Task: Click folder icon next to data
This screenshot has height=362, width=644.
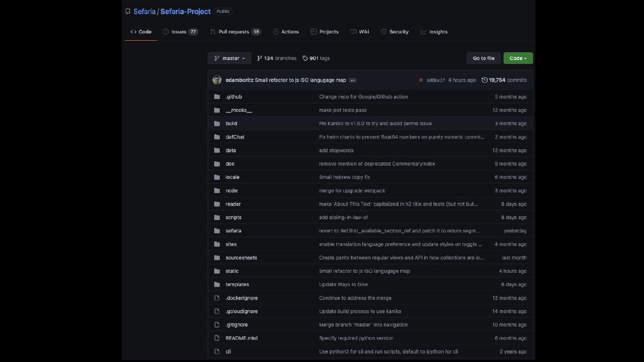Action: tap(217, 150)
